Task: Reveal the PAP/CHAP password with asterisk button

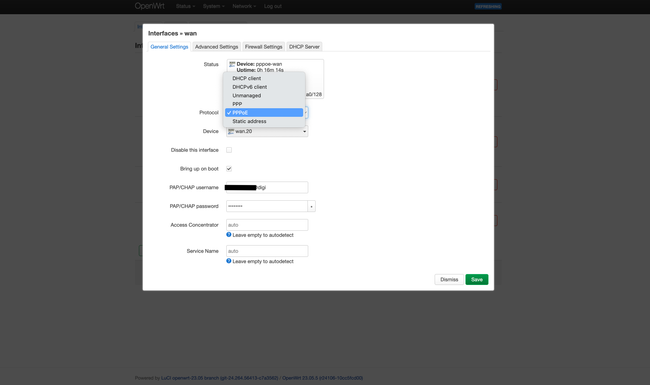Action: point(311,206)
